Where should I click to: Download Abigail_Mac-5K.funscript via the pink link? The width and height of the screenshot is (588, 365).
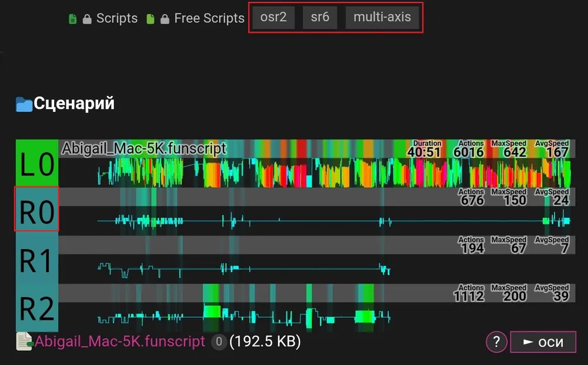pos(120,341)
